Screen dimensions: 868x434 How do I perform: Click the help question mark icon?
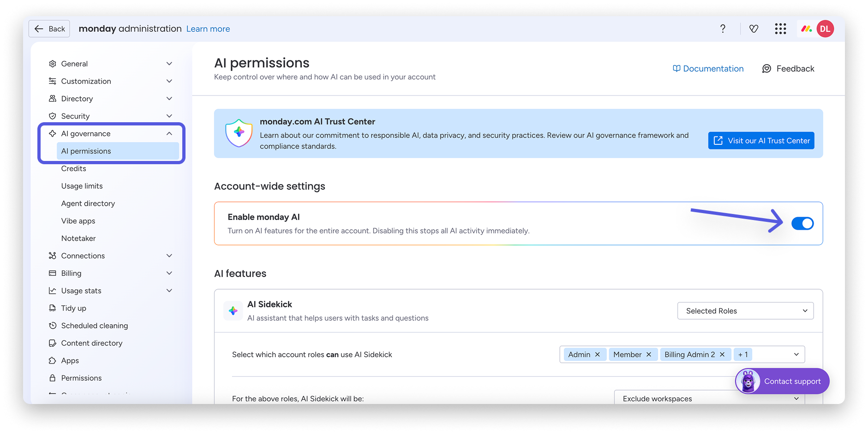(723, 29)
